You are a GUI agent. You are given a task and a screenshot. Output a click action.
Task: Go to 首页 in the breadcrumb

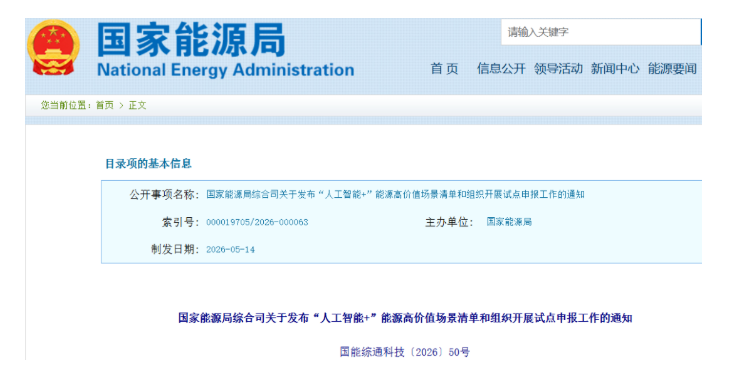[105, 105]
